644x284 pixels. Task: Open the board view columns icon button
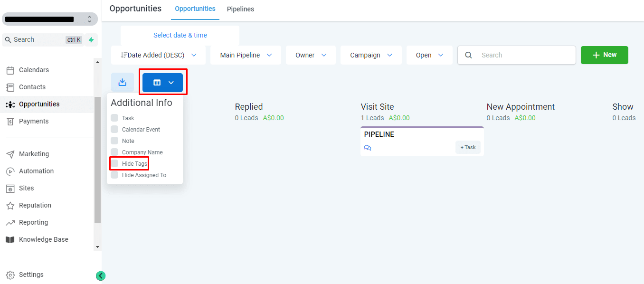[x=162, y=83]
